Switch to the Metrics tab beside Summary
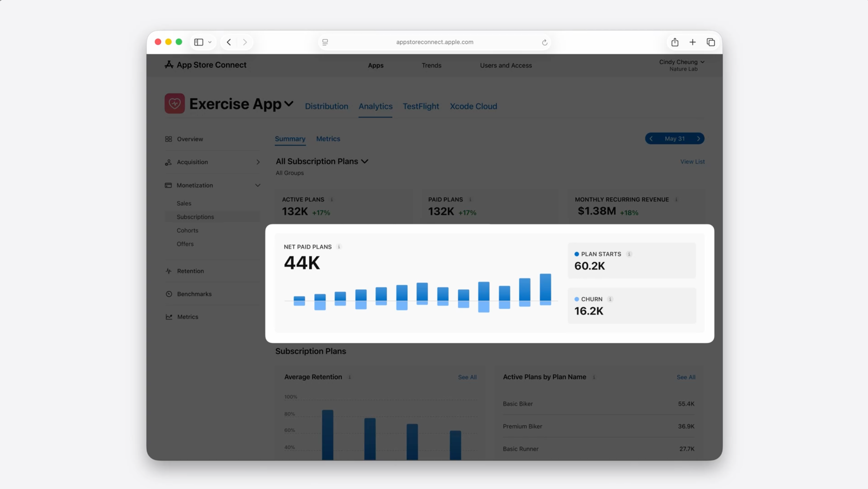 (328, 139)
